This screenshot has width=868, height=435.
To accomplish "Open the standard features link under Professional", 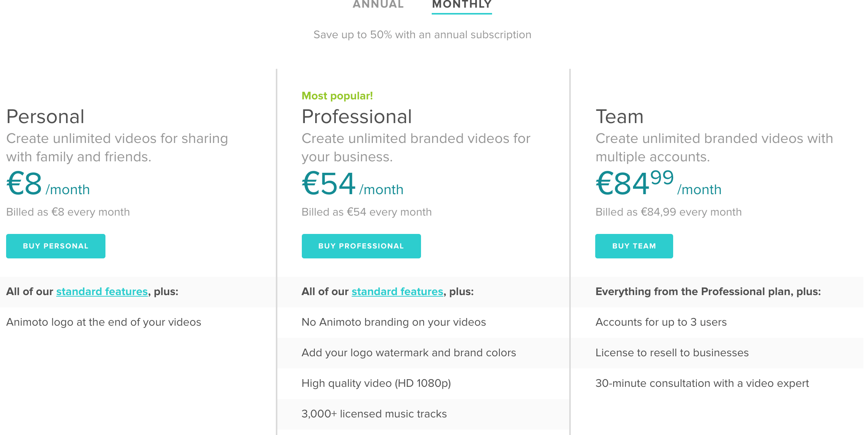I will pyautogui.click(x=397, y=291).
